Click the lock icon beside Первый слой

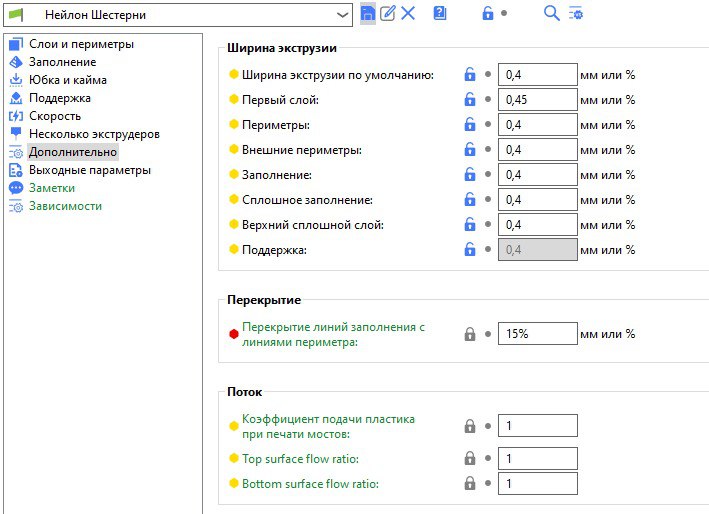click(x=469, y=100)
